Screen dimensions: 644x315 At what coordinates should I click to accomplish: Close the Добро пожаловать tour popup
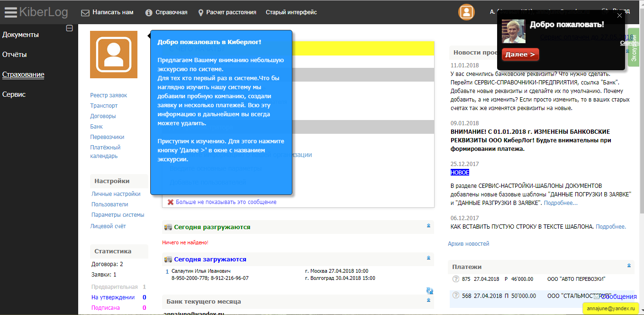[619, 16]
